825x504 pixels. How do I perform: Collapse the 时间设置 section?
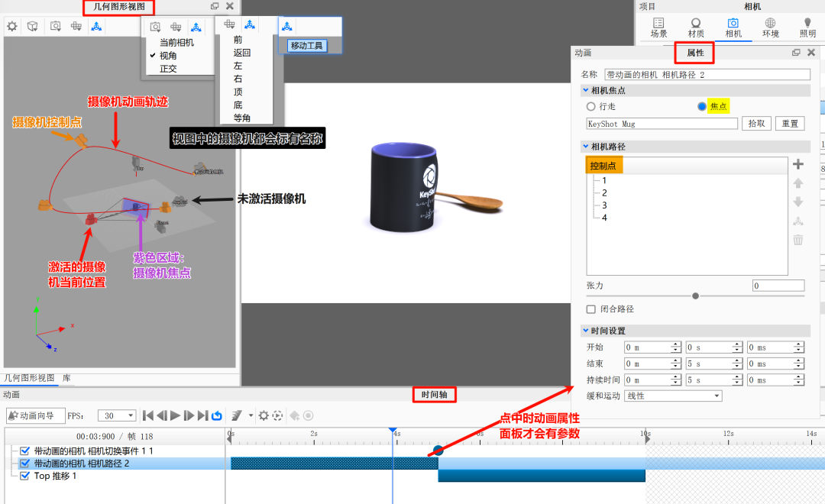coord(586,331)
